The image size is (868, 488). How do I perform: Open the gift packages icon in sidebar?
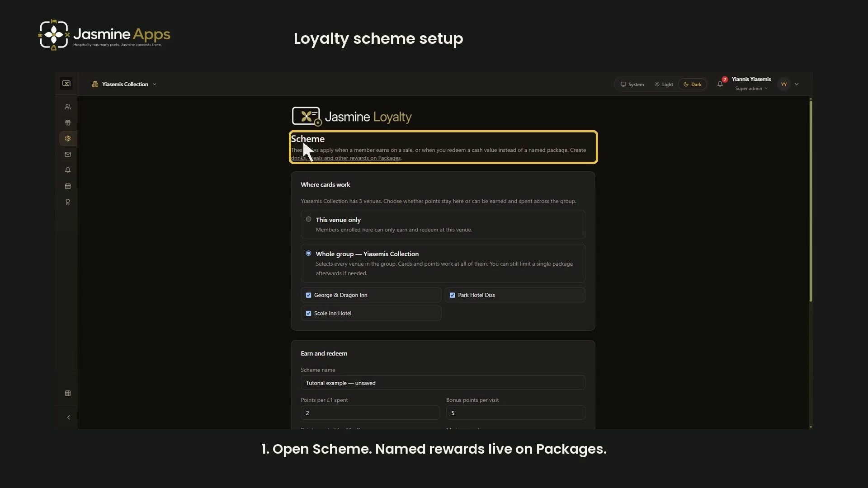pyautogui.click(x=68, y=123)
